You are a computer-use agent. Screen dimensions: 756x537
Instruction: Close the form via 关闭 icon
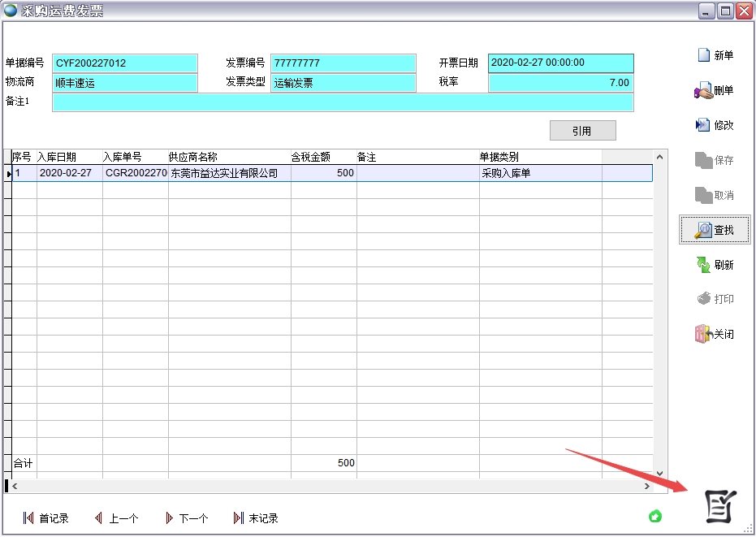tap(703, 334)
